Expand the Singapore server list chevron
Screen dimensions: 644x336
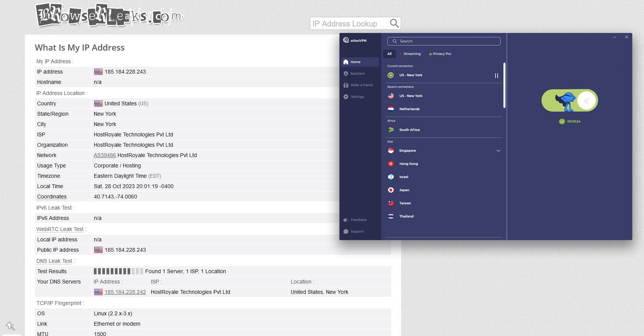498,151
